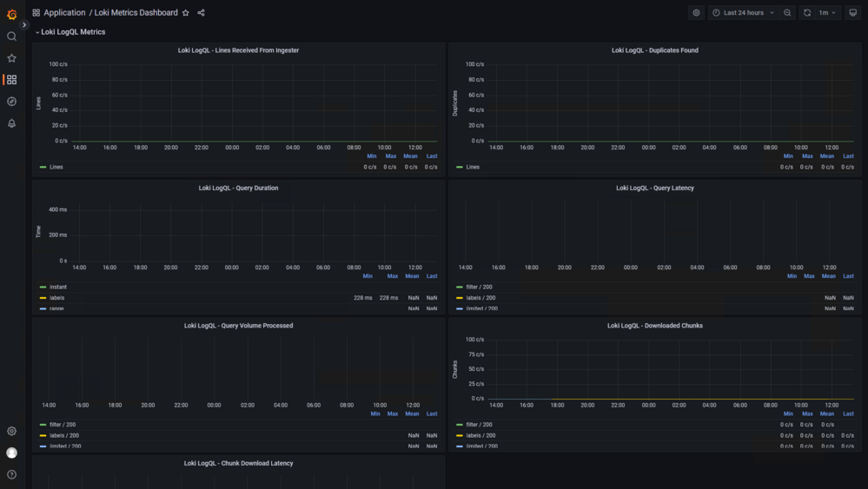Image resolution: width=868 pixels, height=489 pixels.
Task: Zoom out the time range
Action: click(787, 13)
